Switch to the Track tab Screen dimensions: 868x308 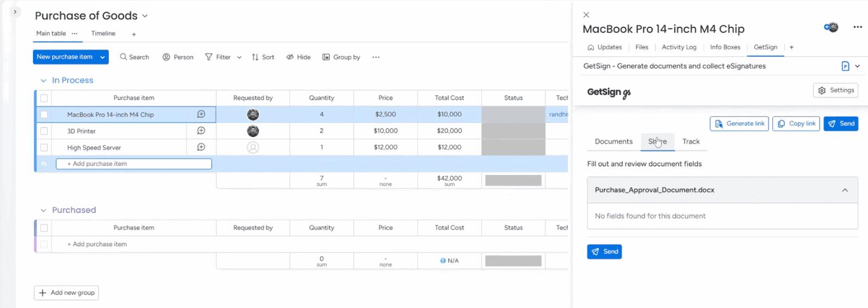(691, 142)
